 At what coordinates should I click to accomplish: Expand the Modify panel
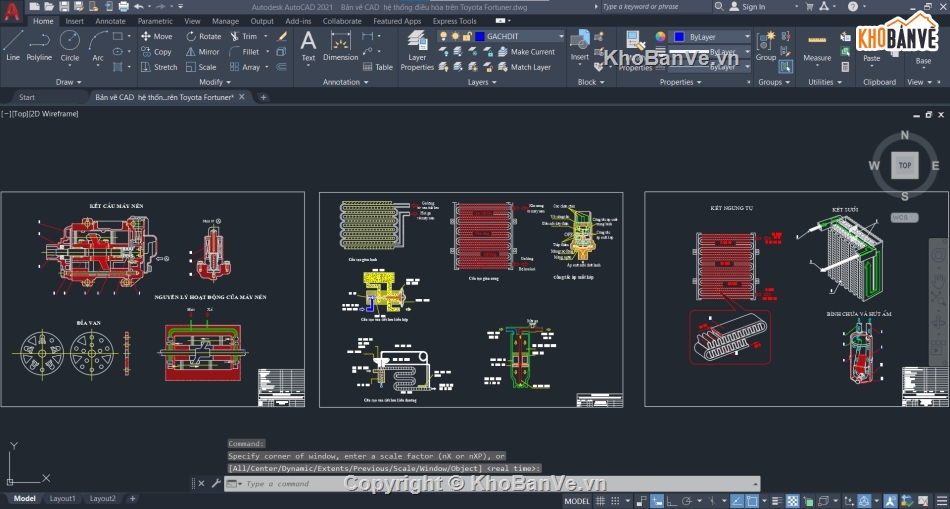pos(215,82)
